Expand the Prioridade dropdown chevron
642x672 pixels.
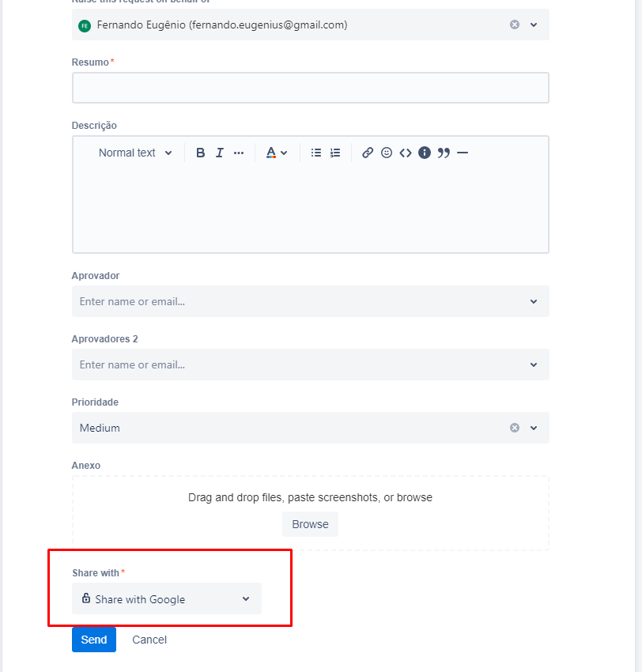point(534,428)
